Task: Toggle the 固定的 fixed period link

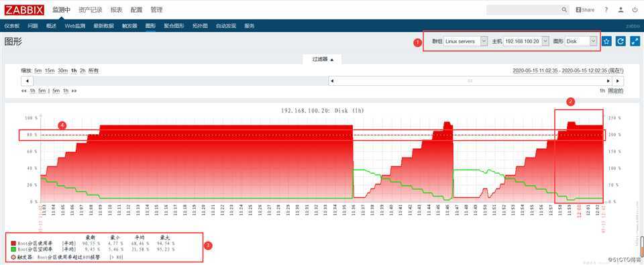Action: [x=616, y=91]
